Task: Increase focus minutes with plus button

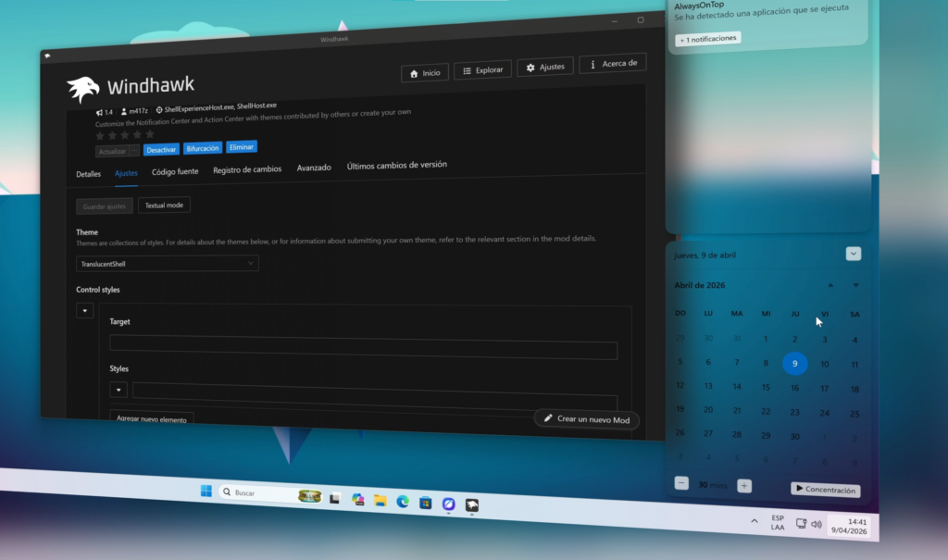Action: pyautogui.click(x=744, y=486)
